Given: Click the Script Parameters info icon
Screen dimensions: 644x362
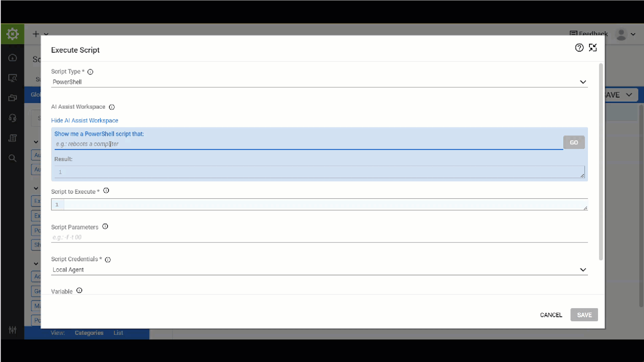Looking at the screenshot, I should click(x=105, y=226).
